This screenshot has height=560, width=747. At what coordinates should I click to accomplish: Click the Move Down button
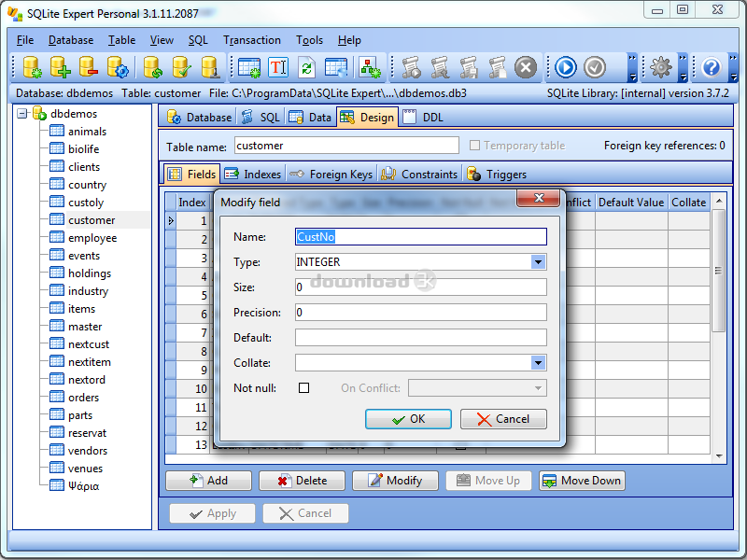tap(582, 481)
